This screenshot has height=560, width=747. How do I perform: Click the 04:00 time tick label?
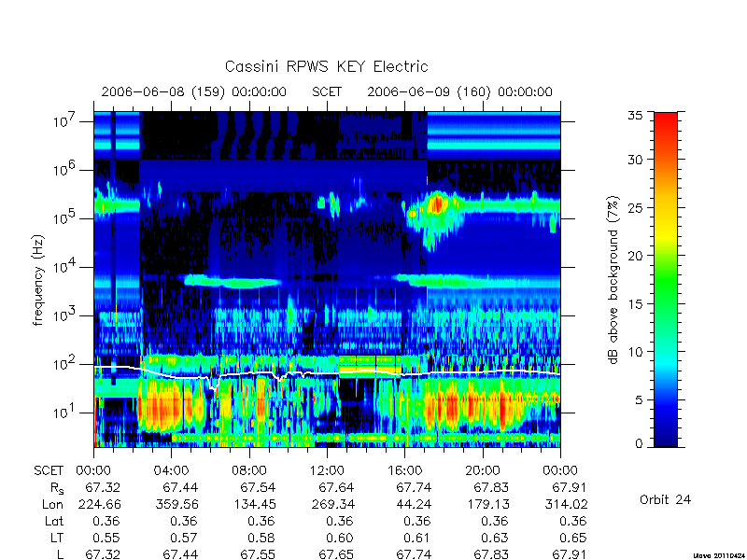tap(171, 471)
